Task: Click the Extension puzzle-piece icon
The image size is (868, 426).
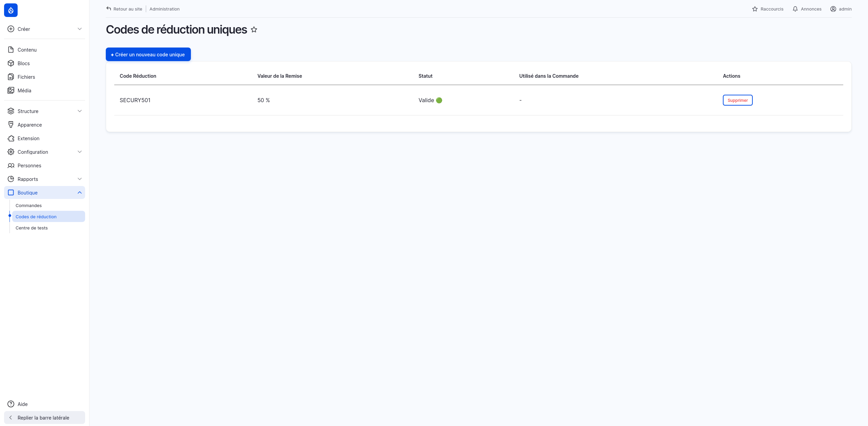Action: [x=11, y=138]
